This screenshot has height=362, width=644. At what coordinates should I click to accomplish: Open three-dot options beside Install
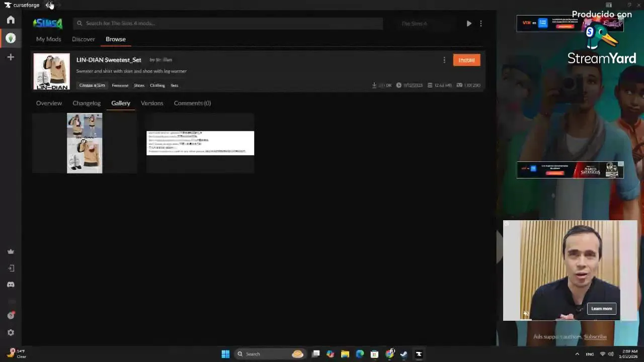pyautogui.click(x=444, y=60)
